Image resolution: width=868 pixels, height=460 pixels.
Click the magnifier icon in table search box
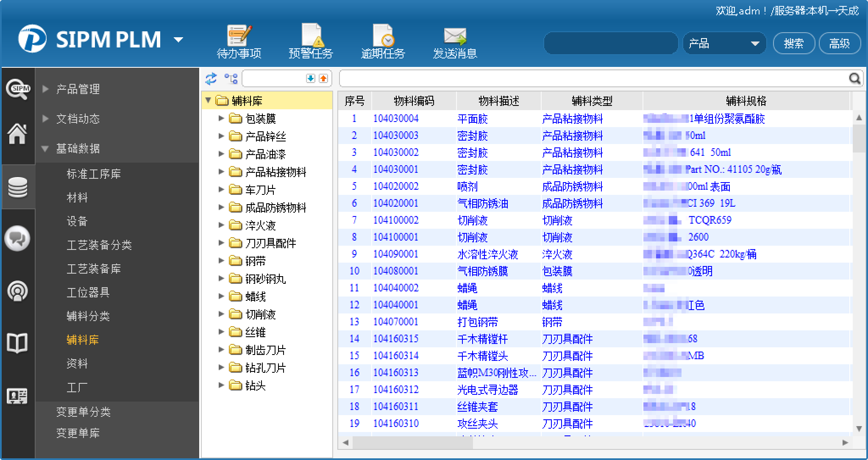pos(854,79)
